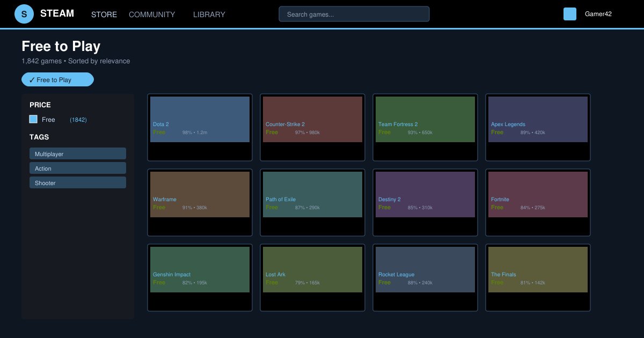Click the PRICE section heading
644x338 pixels.
(40, 105)
